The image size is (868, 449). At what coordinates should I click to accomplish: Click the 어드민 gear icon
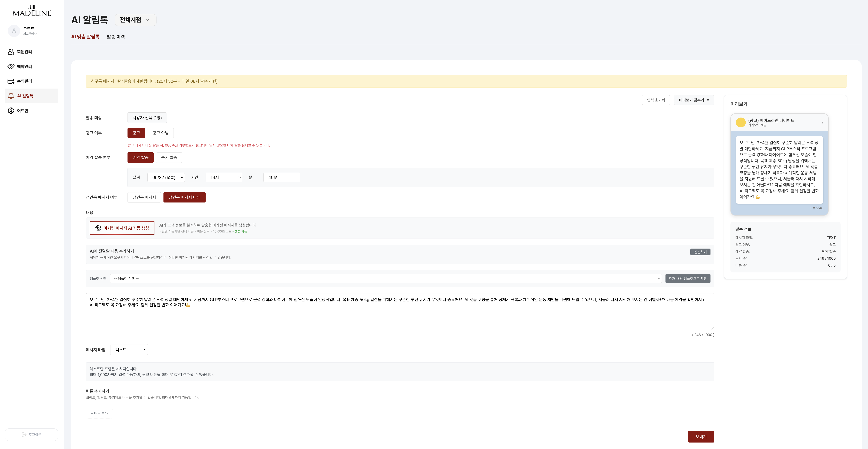[x=11, y=111]
